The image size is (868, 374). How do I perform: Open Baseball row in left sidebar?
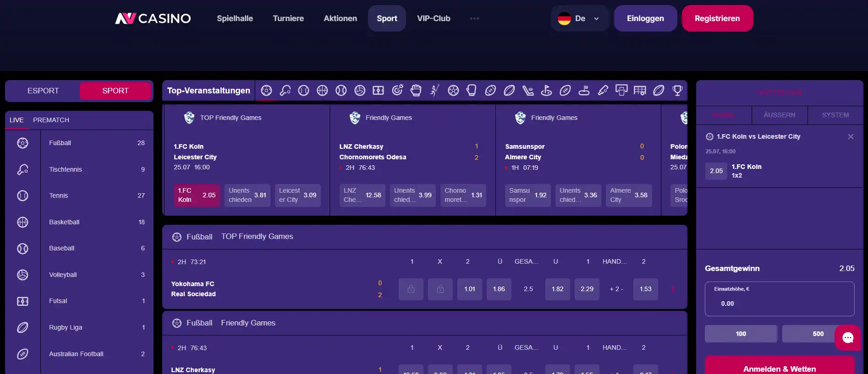click(79, 248)
